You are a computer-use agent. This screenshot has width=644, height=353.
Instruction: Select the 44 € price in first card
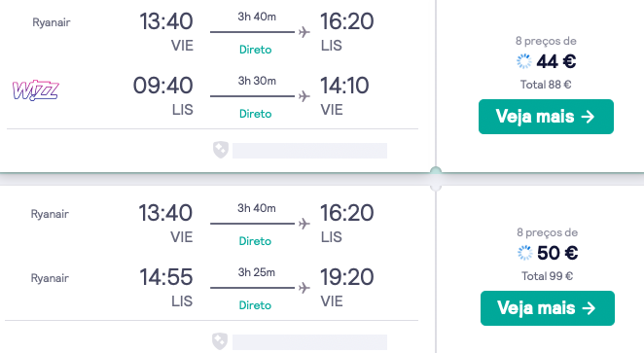pos(556,61)
